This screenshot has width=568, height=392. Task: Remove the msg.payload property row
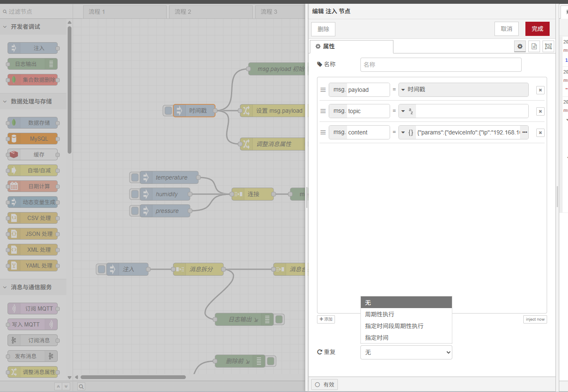click(x=540, y=90)
